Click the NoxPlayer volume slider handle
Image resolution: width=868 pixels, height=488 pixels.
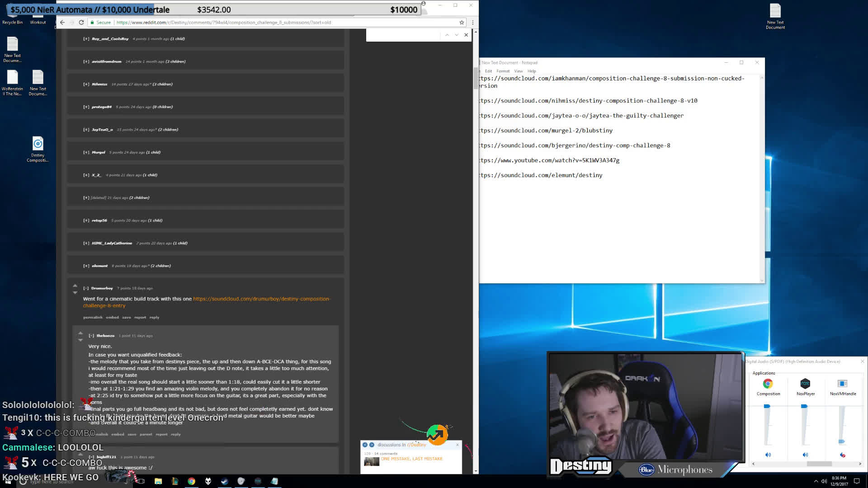804,406
